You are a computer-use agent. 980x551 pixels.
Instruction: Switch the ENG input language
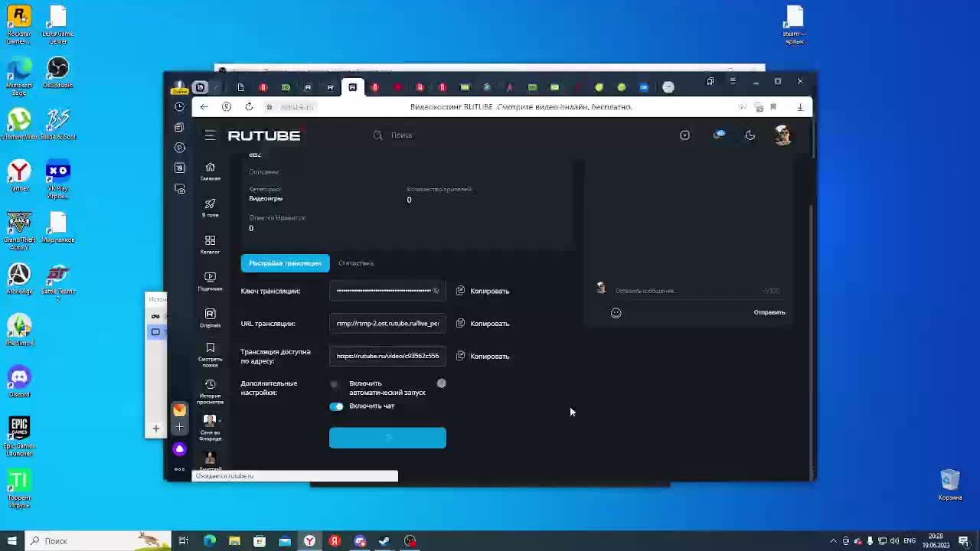910,541
